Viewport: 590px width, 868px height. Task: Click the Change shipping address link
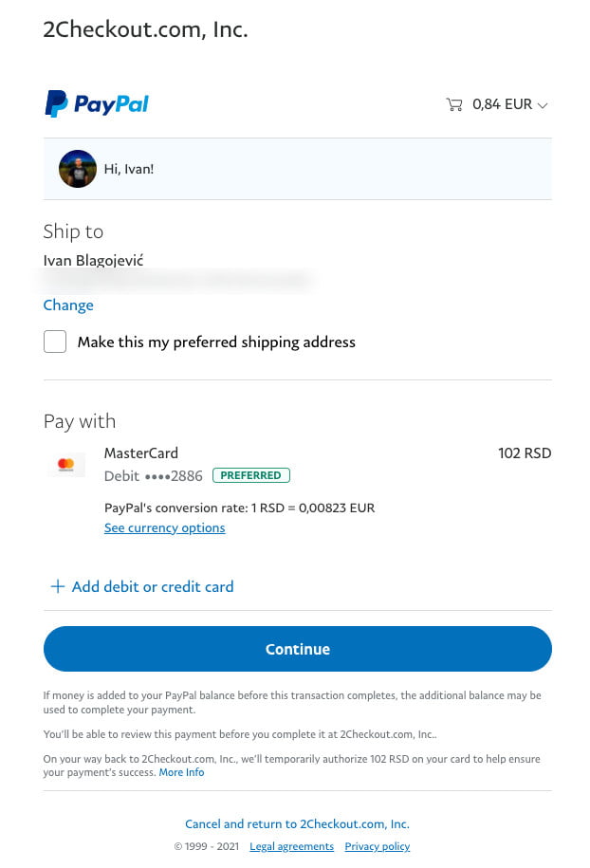68,305
